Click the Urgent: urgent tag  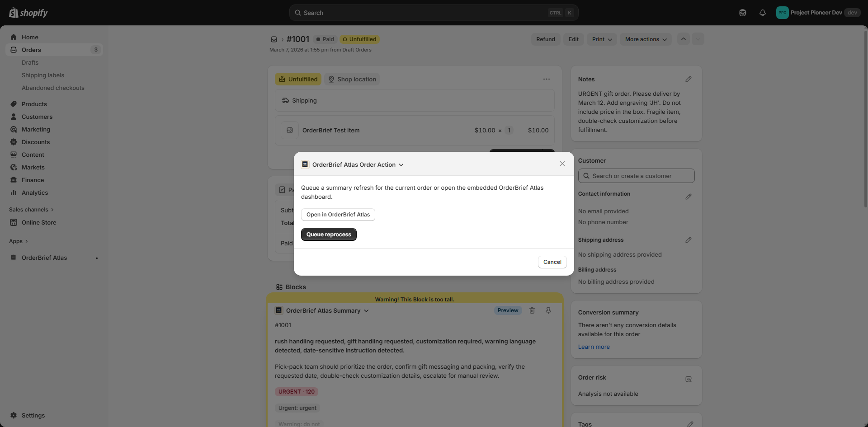pyautogui.click(x=297, y=408)
